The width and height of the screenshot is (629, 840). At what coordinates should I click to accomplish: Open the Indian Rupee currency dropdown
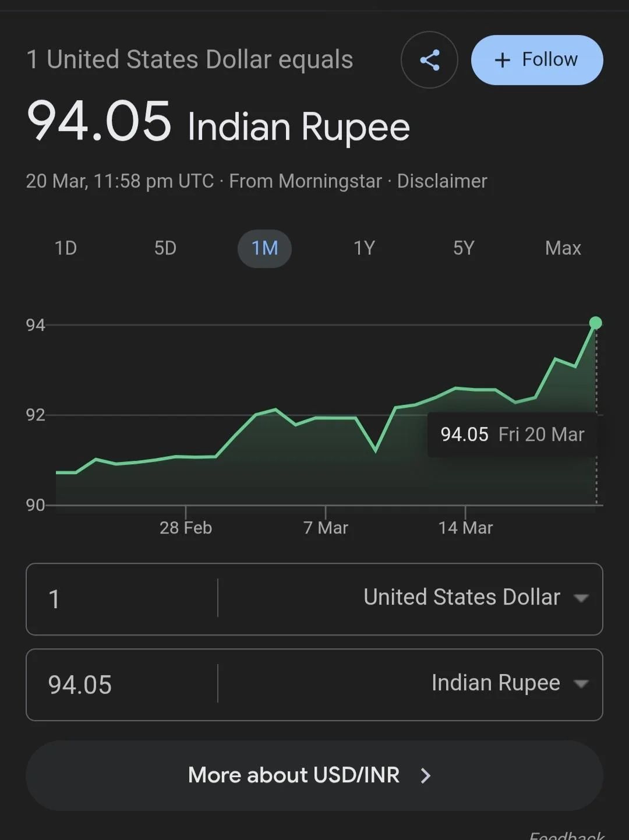495,683
